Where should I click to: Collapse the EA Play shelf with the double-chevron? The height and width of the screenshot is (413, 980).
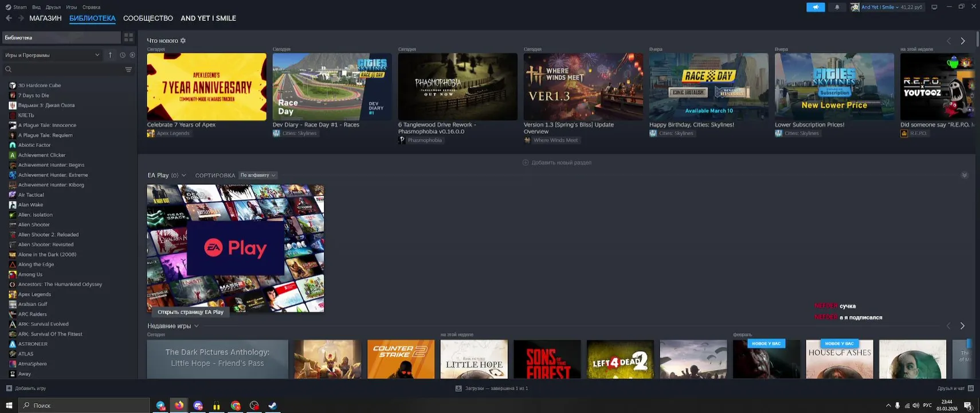click(965, 175)
